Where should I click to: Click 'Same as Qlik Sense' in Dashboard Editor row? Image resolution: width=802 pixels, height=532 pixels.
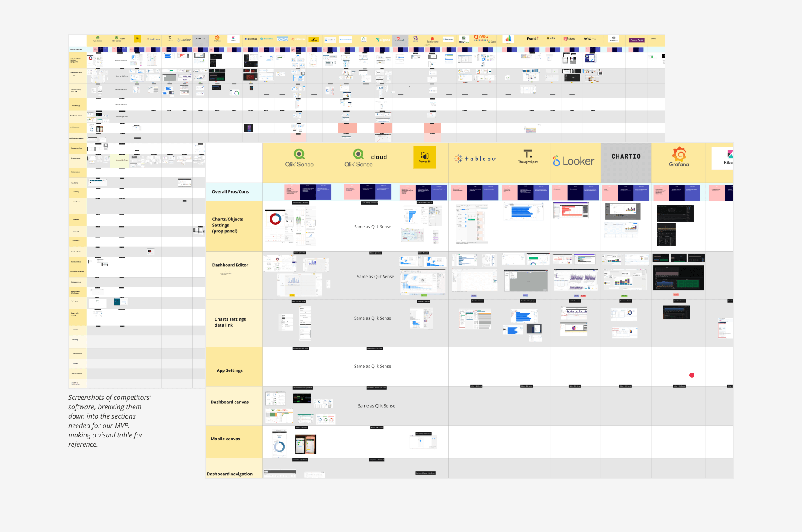tap(375, 277)
